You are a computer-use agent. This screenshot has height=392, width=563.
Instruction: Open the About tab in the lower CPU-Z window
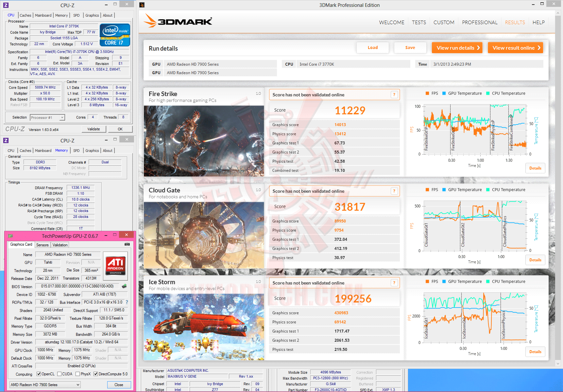click(x=108, y=151)
